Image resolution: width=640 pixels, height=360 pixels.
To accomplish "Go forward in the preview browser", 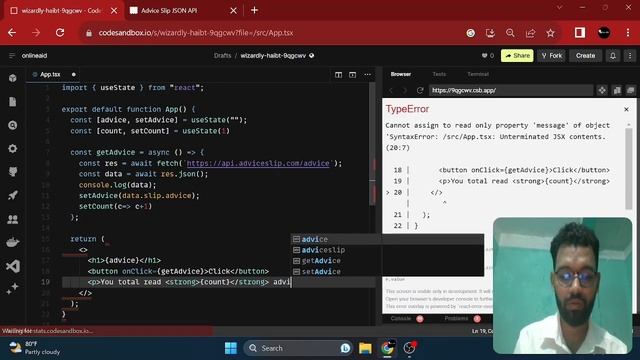I will [405, 90].
